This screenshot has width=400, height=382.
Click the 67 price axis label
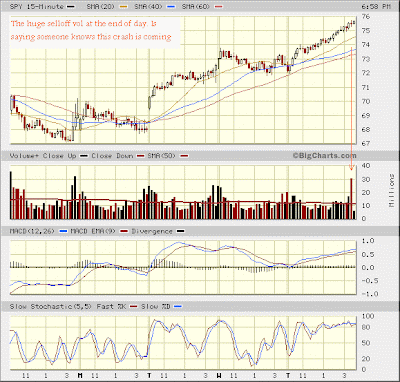[366, 143]
